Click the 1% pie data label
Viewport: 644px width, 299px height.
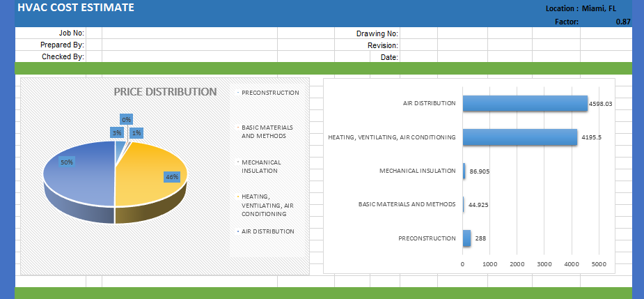click(x=136, y=133)
